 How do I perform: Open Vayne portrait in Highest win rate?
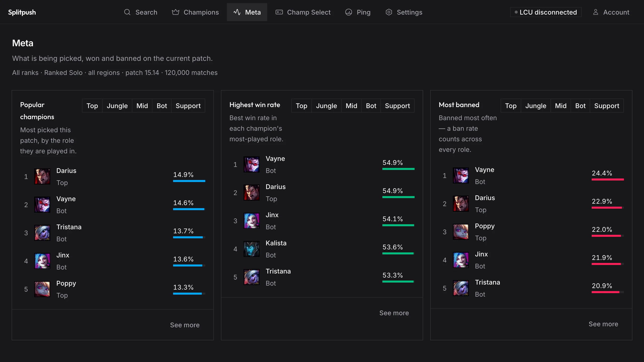252,164
